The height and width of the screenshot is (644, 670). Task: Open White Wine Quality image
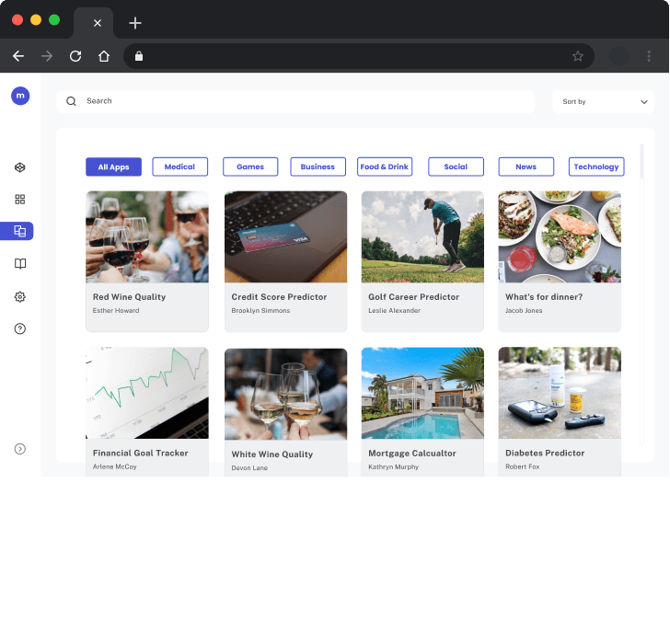[286, 394]
